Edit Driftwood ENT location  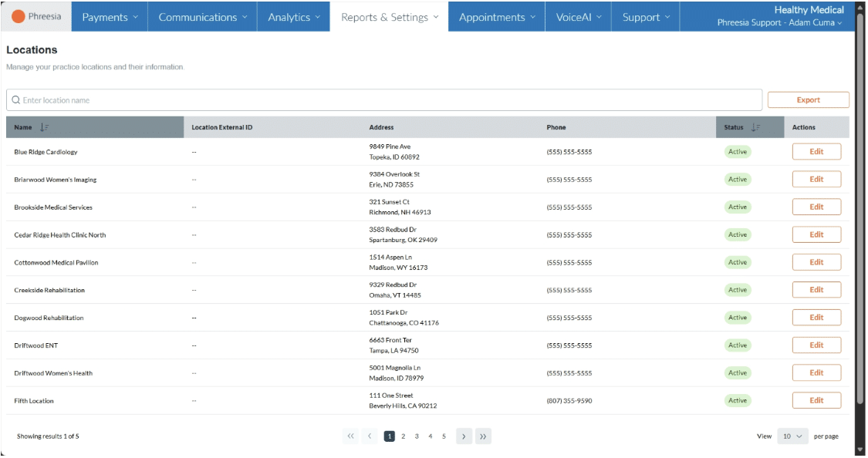point(816,345)
